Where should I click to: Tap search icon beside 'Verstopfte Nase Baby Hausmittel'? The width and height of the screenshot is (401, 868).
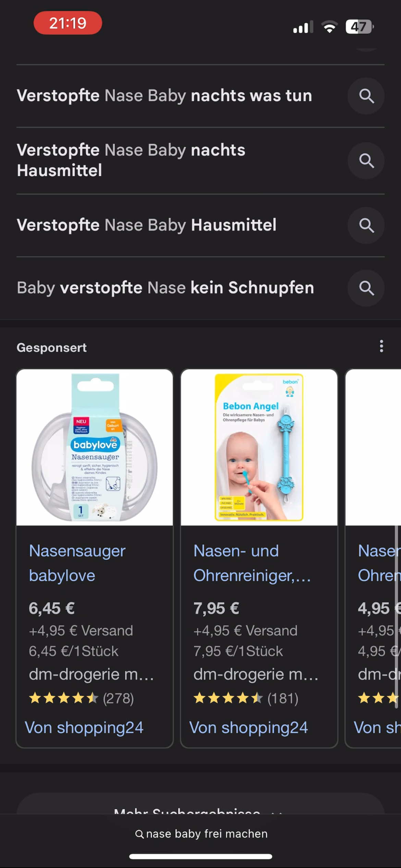tap(366, 225)
